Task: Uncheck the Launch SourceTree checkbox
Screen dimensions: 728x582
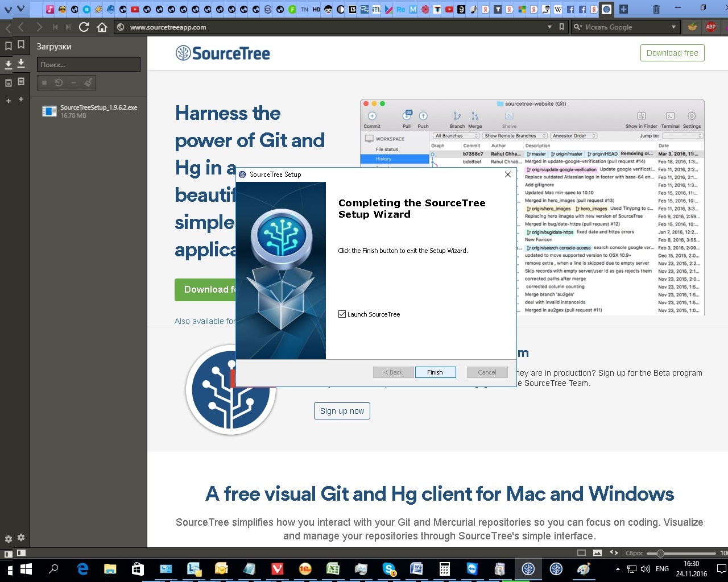Action: pos(342,314)
